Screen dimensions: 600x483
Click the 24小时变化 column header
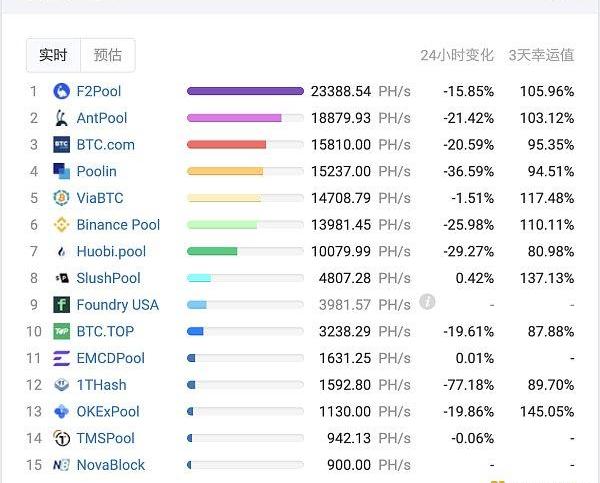pos(457,55)
